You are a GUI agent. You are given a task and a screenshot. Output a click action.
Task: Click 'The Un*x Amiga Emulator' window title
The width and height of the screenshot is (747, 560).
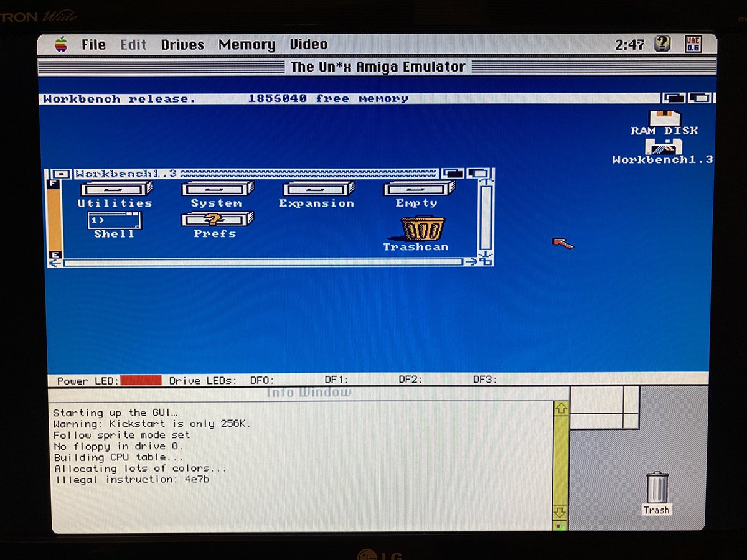click(x=378, y=67)
